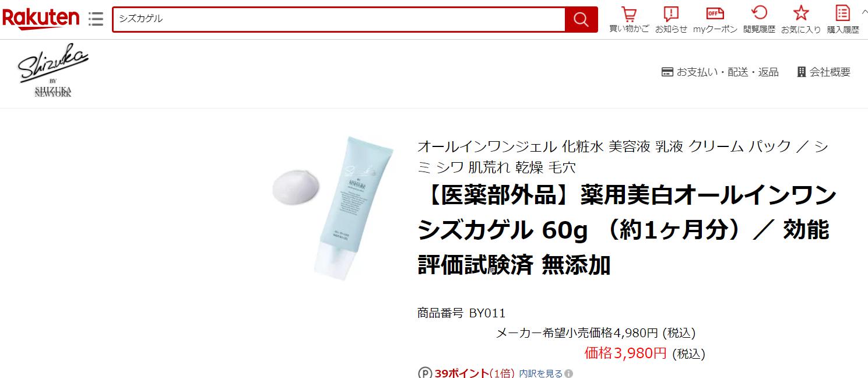Click the red 価格3,980円 price text

[625, 352]
